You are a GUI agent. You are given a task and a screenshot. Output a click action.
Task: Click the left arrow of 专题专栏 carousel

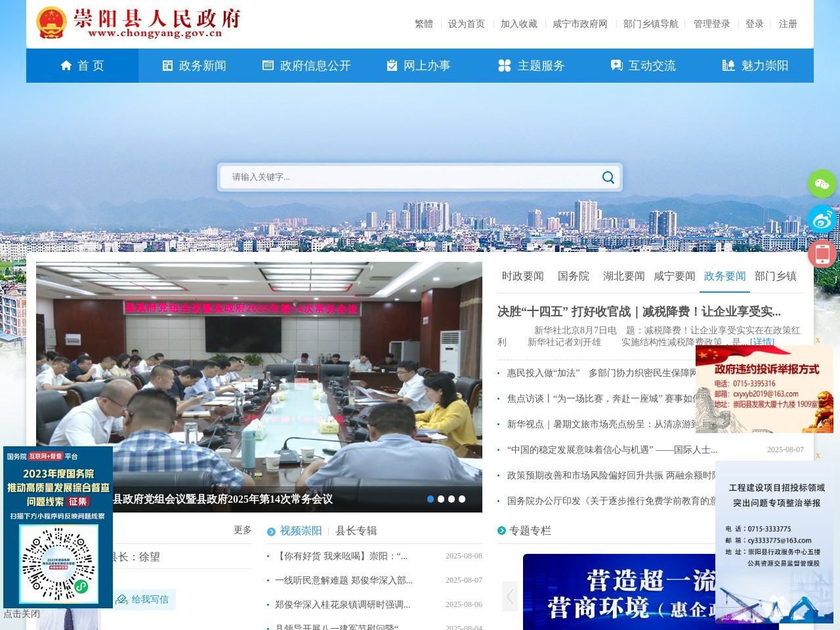click(509, 596)
